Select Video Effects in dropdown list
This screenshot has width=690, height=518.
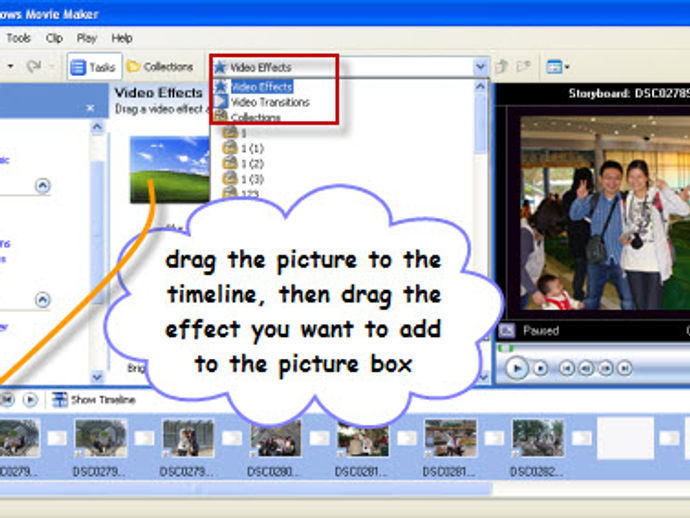click(261, 87)
